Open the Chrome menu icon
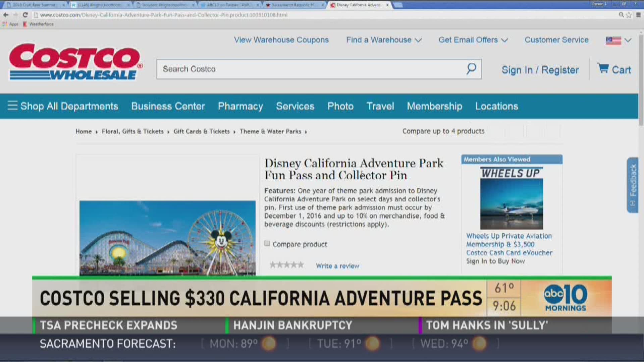This screenshot has height=362, width=644. click(x=638, y=15)
